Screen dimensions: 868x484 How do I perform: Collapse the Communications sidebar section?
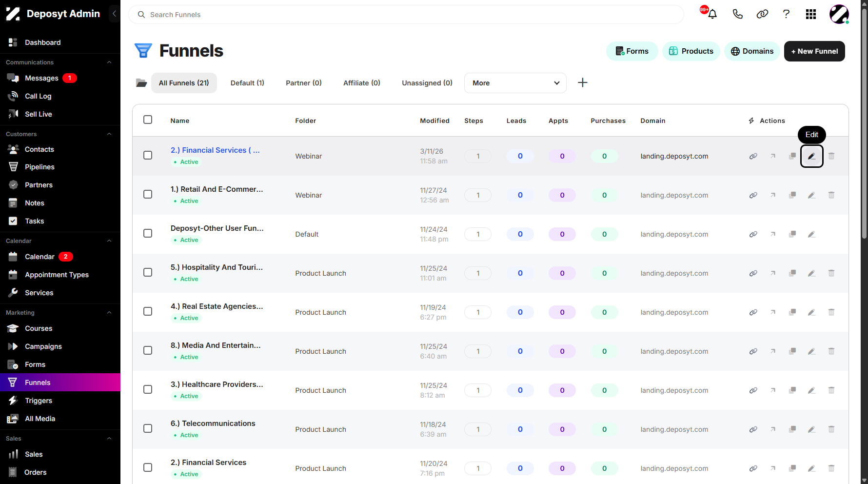[x=109, y=62]
